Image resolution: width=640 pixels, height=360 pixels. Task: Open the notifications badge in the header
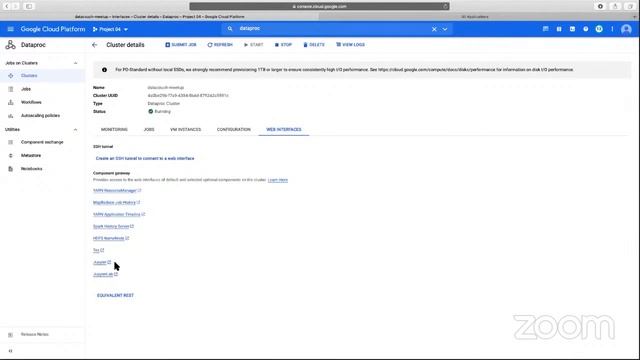[599, 29]
